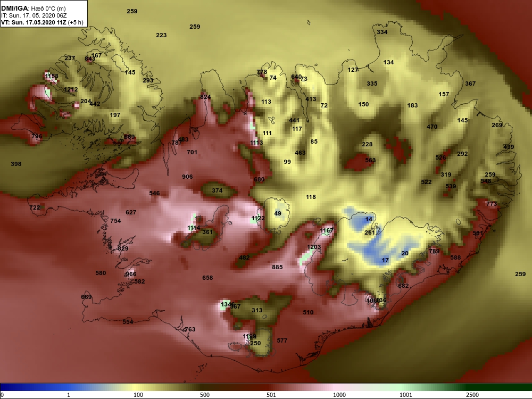The height and width of the screenshot is (399, 532).
Task: Select the '1000' tick on the color scale
Action: (x=339, y=395)
